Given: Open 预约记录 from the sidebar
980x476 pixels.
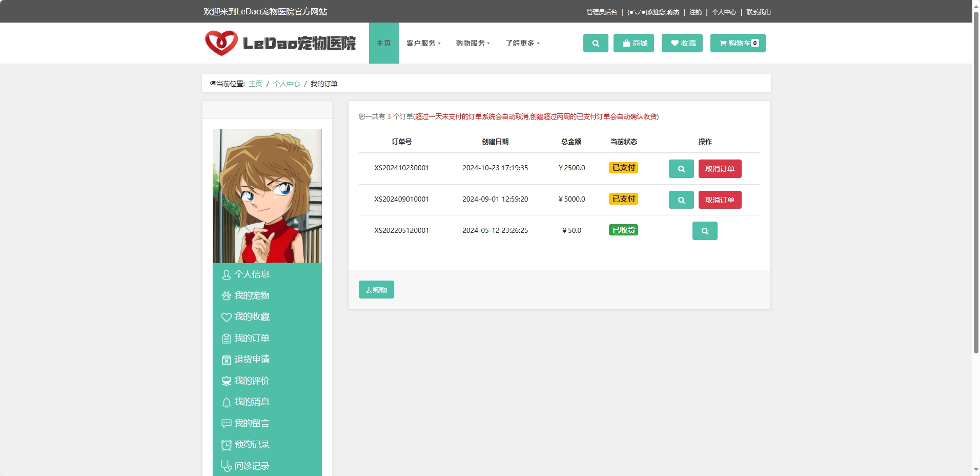Looking at the screenshot, I should coord(252,444).
